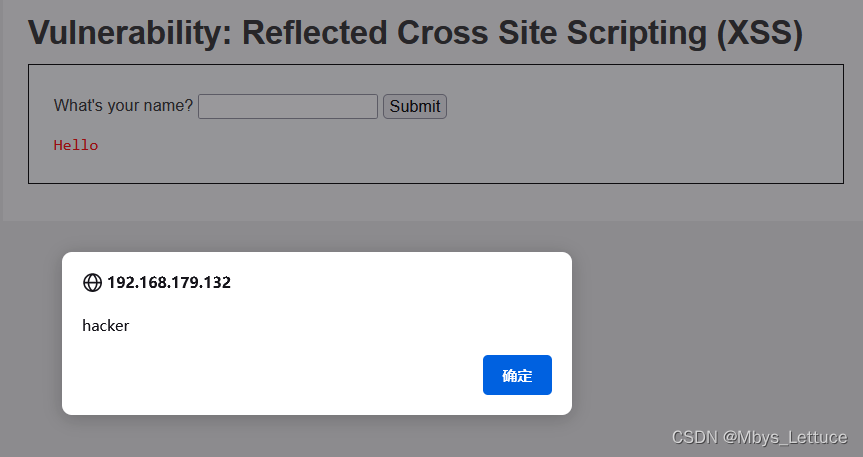Click the "What's your name?" label
This screenshot has height=457, width=863.
pos(123,105)
